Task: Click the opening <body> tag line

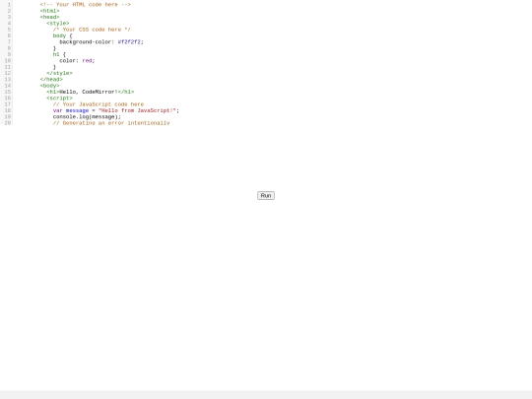Action: (49, 86)
